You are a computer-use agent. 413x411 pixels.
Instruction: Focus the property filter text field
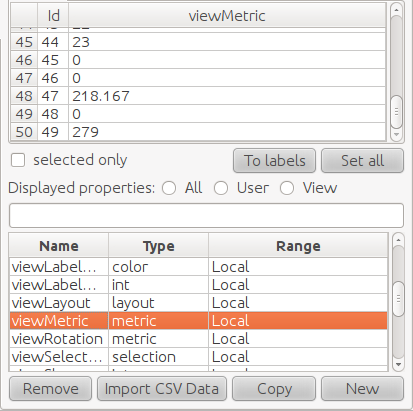(206, 216)
